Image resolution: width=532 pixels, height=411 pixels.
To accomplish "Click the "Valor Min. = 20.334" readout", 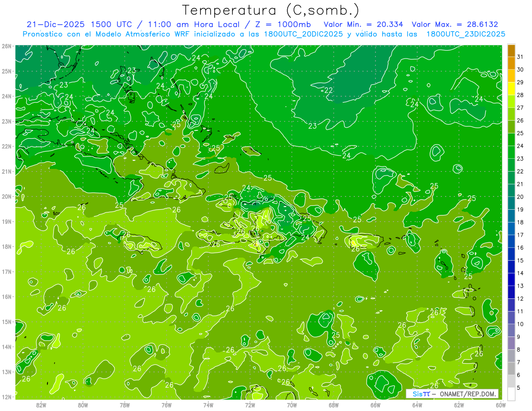I will pos(363,24).
